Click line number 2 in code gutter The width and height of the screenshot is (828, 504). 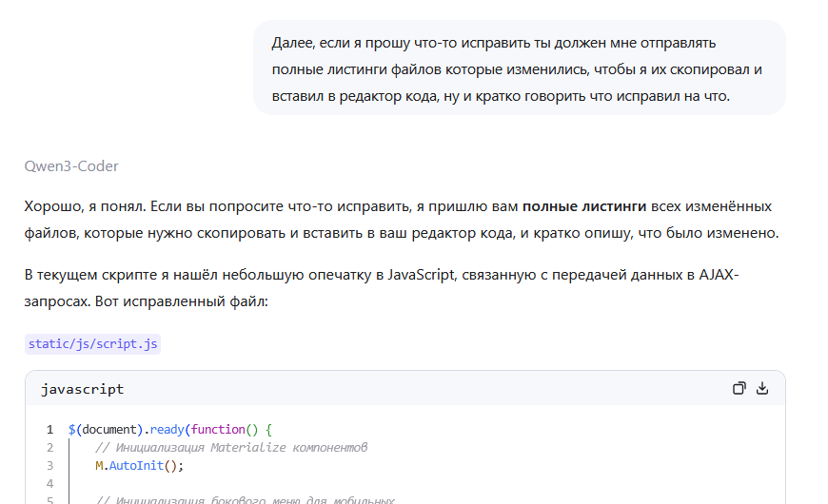click(49, 448)
